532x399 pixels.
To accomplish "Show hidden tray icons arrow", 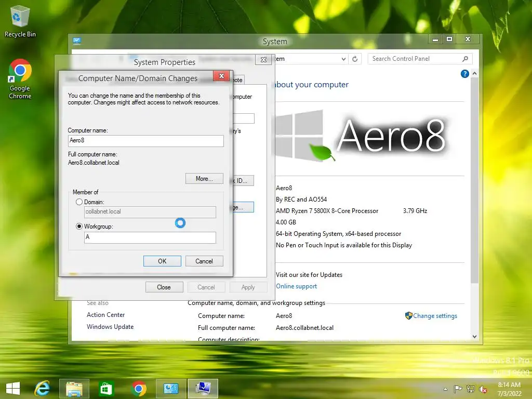I will 445,389.
